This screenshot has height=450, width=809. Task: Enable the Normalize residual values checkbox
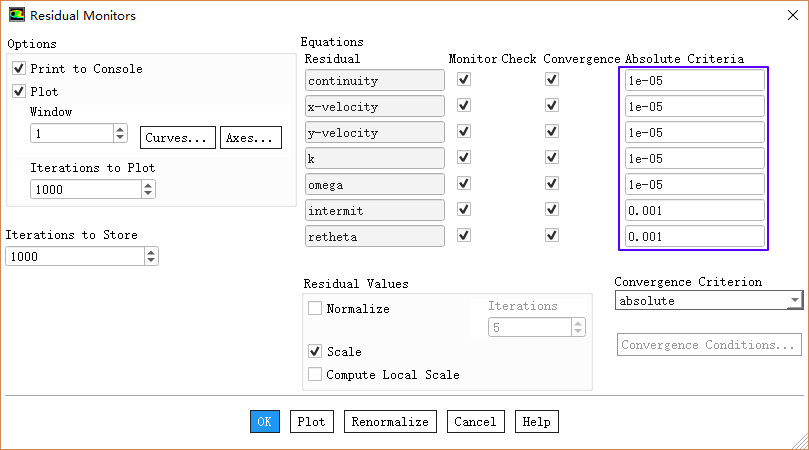pyautogui.click(x=315, y=309)
